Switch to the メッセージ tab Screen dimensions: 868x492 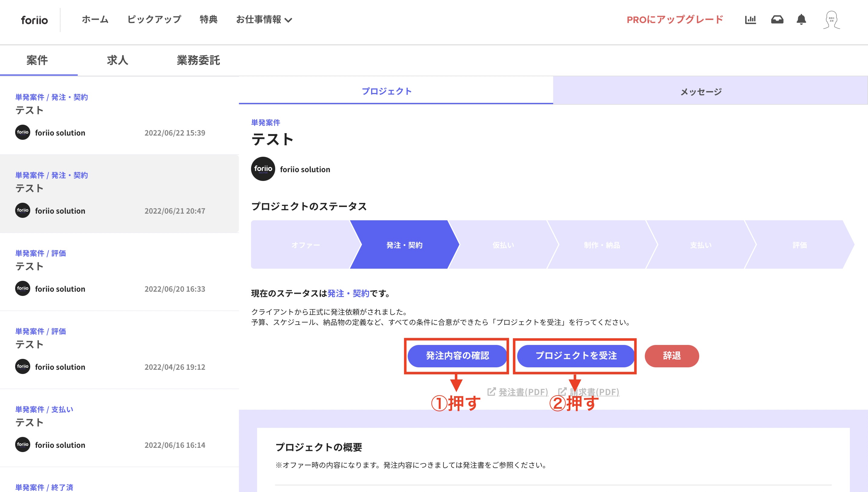coord(710,90)
